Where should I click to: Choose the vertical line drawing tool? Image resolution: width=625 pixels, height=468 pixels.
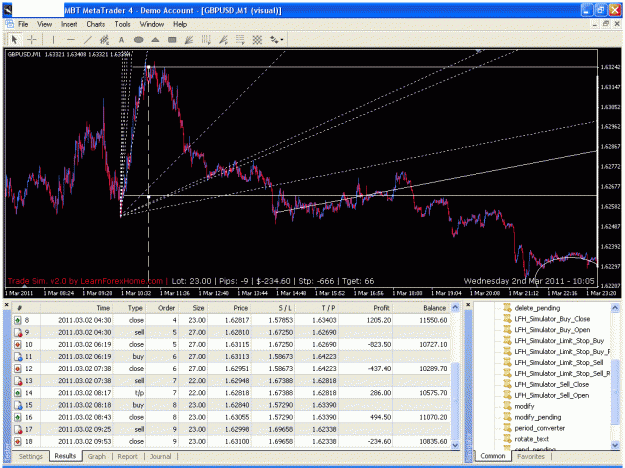[x=53, y=39]
